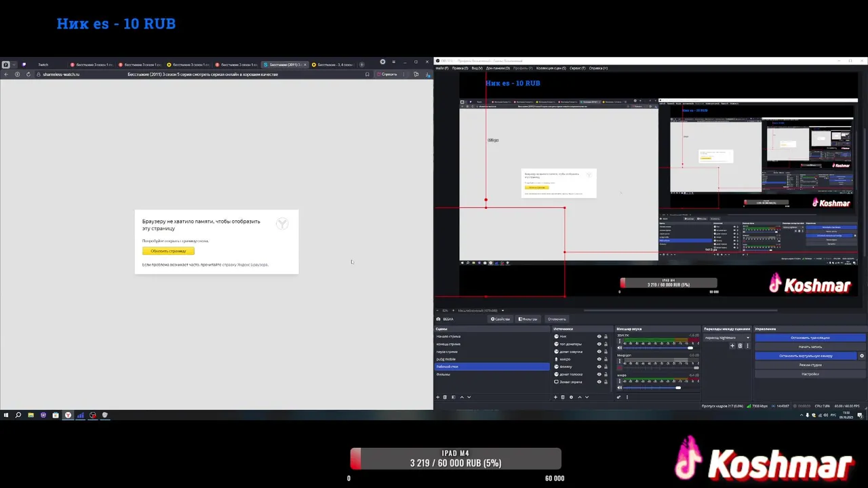Select the Начало стрима scene
This screenshot has height=488, width=868.
pyautogui.click(x=492, y=336)
